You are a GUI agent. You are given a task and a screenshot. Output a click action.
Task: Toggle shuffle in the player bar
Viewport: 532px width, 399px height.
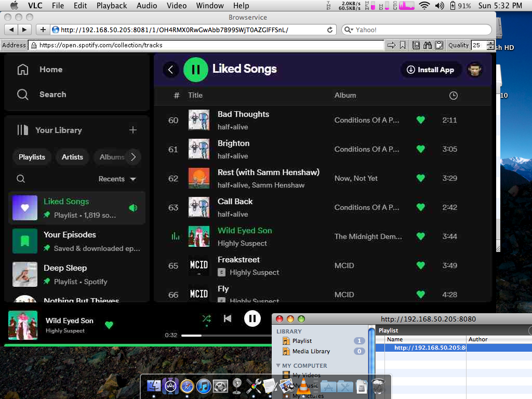click(206, 318)
